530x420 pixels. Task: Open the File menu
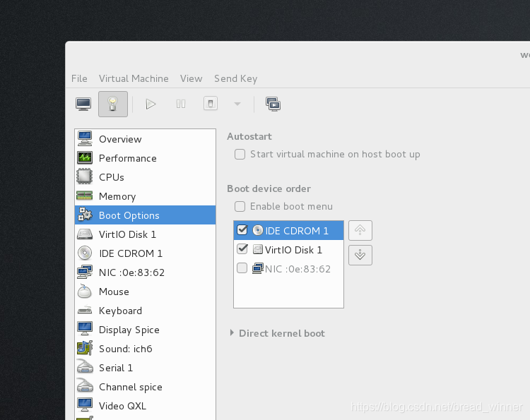tap(79, 78)
